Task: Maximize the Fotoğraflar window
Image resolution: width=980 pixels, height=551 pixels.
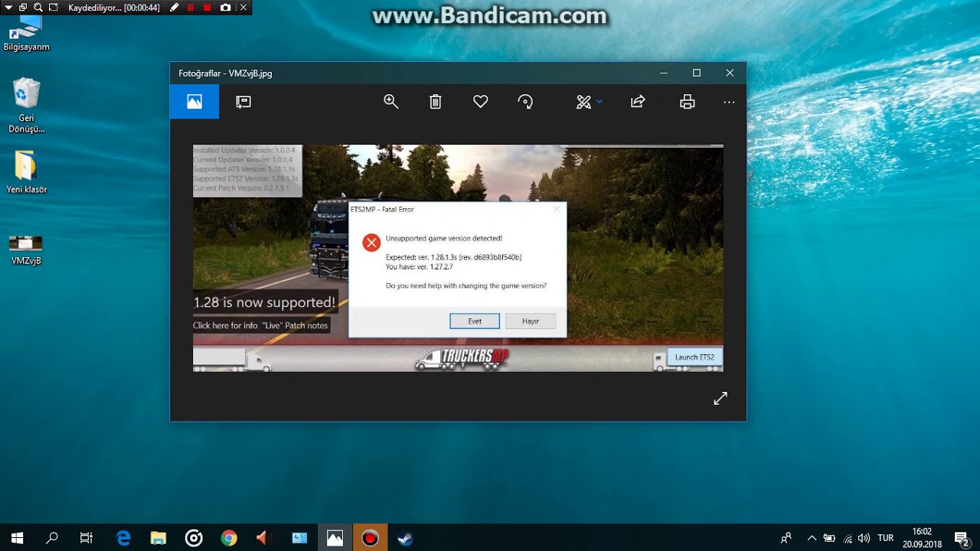Action: (697, 73)
